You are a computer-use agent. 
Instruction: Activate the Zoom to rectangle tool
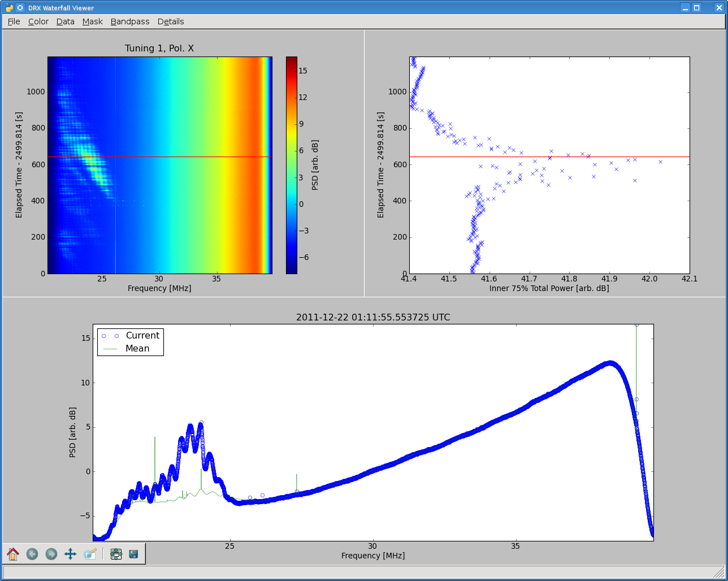[90, 554]
